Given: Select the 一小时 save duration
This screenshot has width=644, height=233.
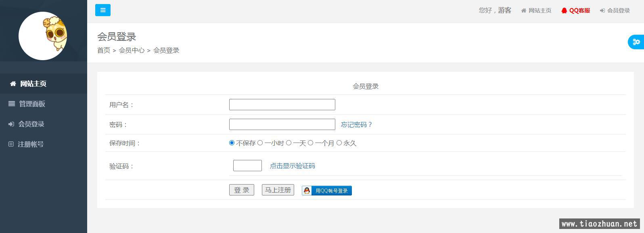Looking at the screenshot, I should [x=260, y=143].
